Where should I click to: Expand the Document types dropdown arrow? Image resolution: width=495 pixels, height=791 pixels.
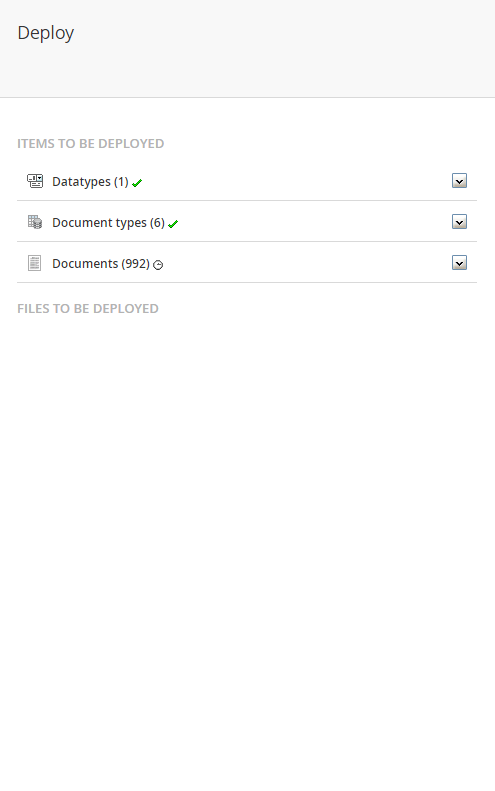point(459,221)
